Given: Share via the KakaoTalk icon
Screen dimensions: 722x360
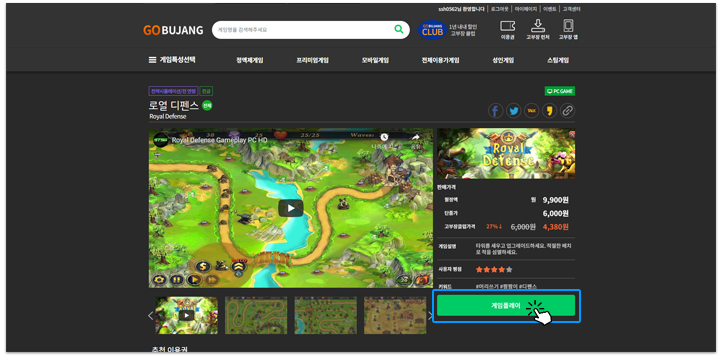Looking at the screenshot, I should [531, 110].
